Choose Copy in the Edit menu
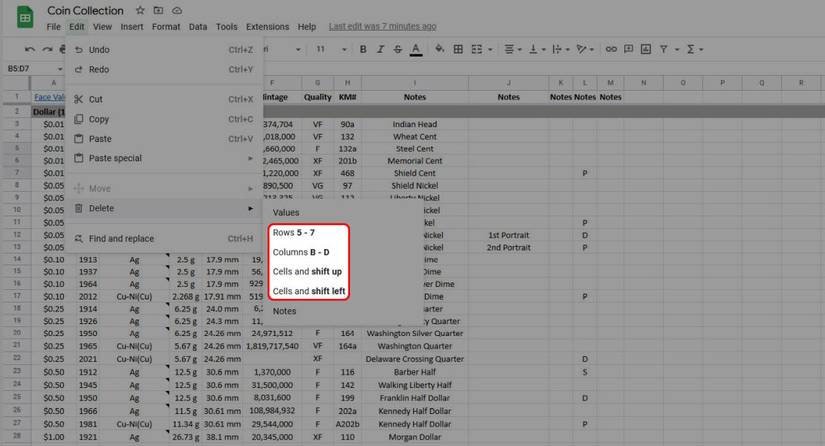The height and width of the screenshot is (446, 825). coord(164,119)
